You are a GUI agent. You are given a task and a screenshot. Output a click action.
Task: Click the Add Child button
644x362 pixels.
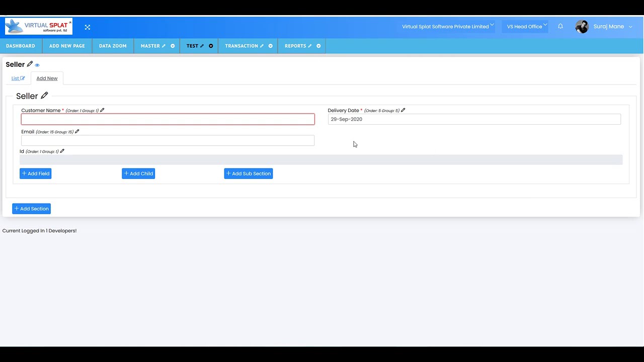pyautogui.click(x=138, y=173)
